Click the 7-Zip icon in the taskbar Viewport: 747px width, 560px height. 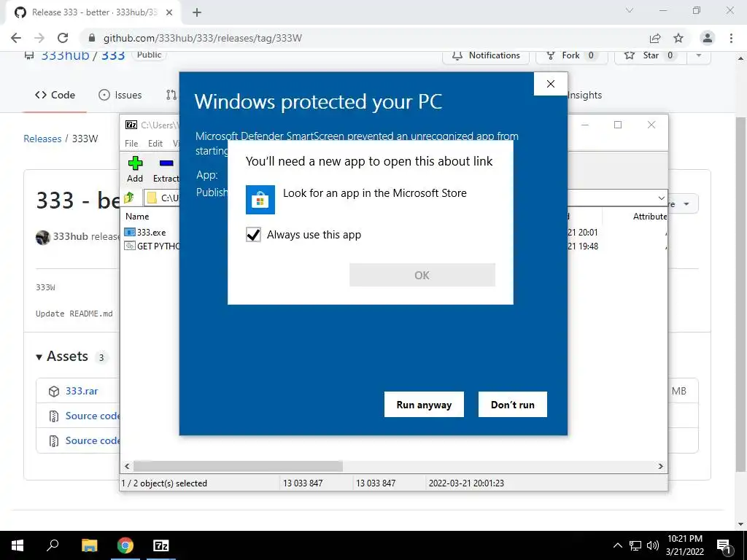tap(161, 545)
